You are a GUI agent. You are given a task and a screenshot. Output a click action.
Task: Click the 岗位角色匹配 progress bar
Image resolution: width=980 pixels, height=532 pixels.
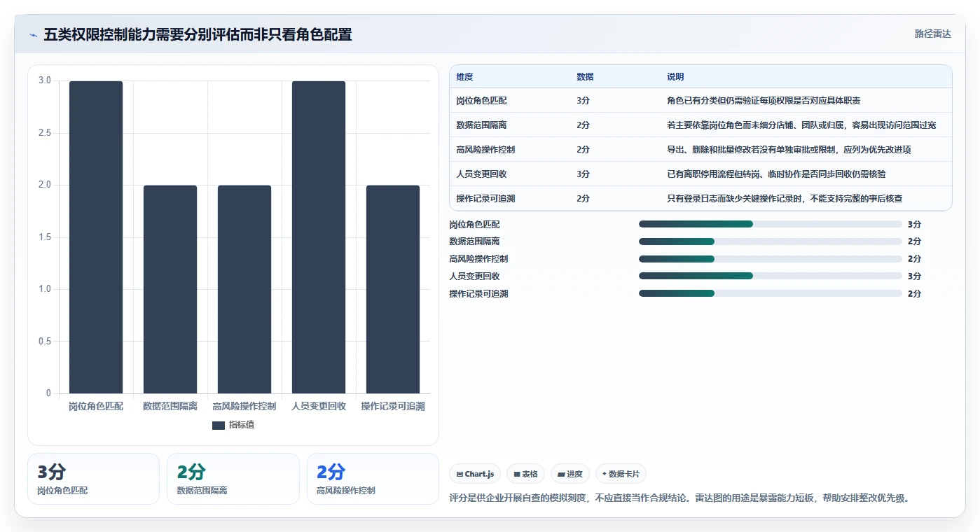771,224
